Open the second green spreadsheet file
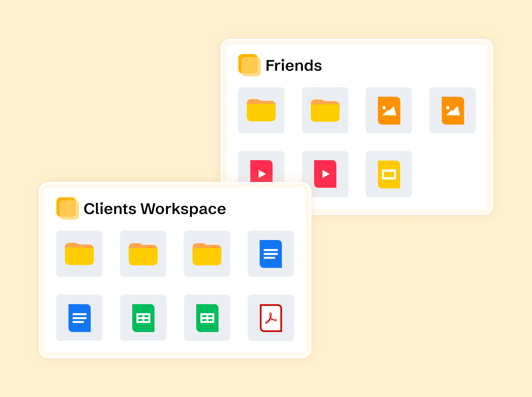 click(x=207, y=318)
